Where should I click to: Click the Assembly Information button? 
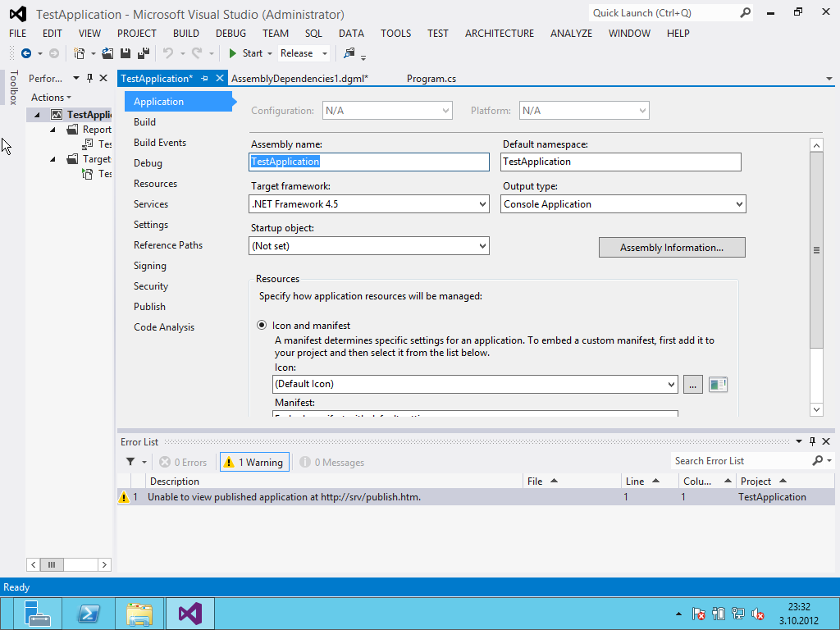coord(672,248)
